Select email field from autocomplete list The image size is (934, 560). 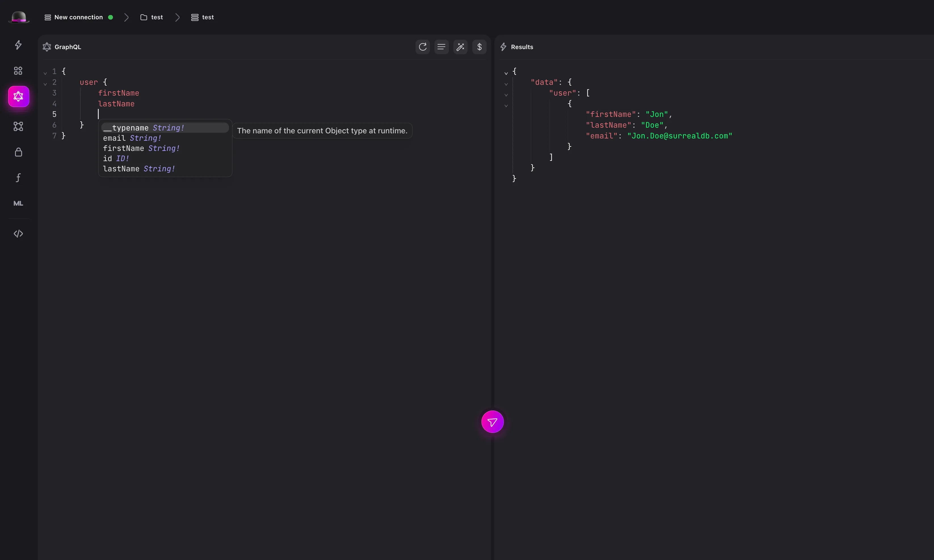[x=131, y=138]
